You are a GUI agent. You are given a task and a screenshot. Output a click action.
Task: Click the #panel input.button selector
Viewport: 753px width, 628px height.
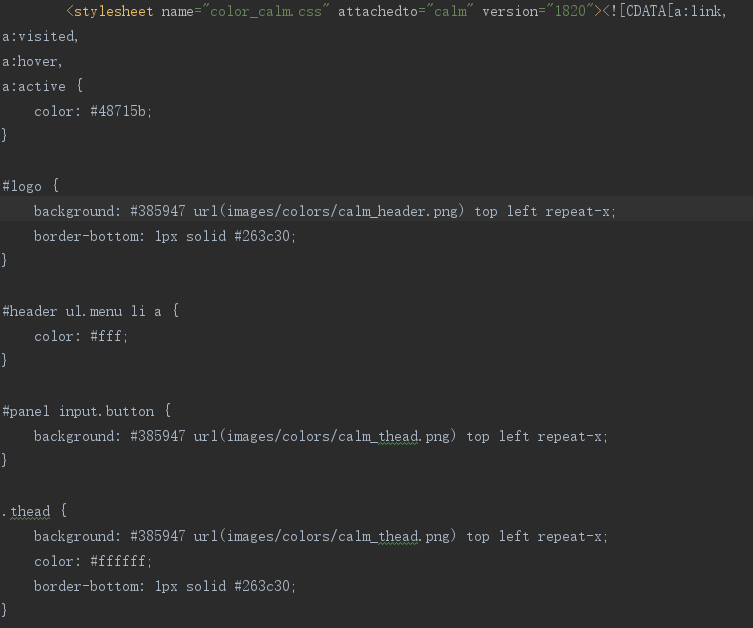[78, 411]
